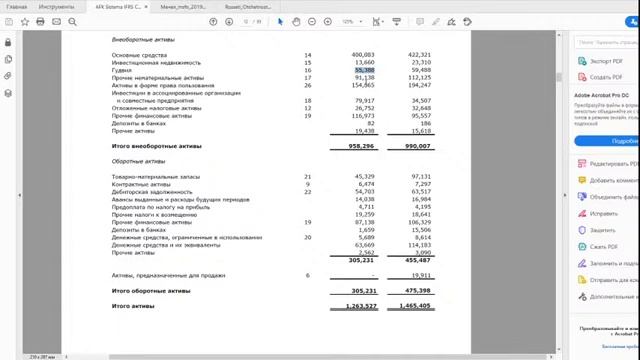The image size is (640, 360).
Task: Open the Дополнительные инструменты entry
Action: [608, 296]
